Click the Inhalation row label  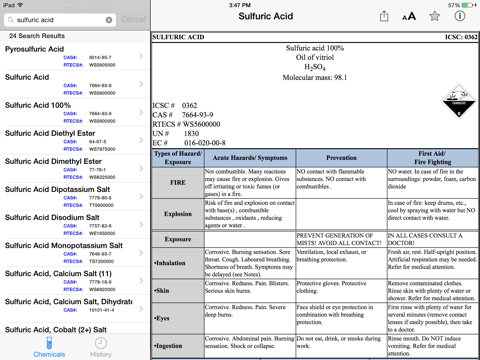pos(170,263)
